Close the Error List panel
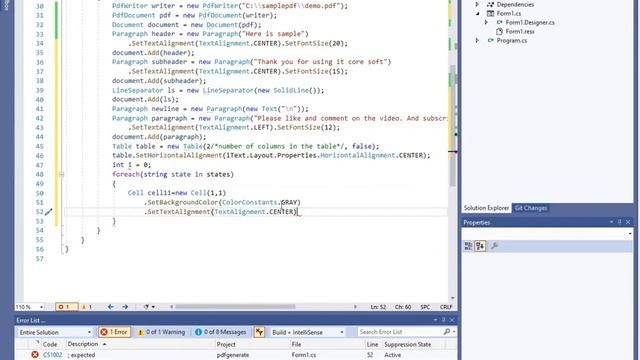Screen dimensions: 640x360 coord(452,320)
